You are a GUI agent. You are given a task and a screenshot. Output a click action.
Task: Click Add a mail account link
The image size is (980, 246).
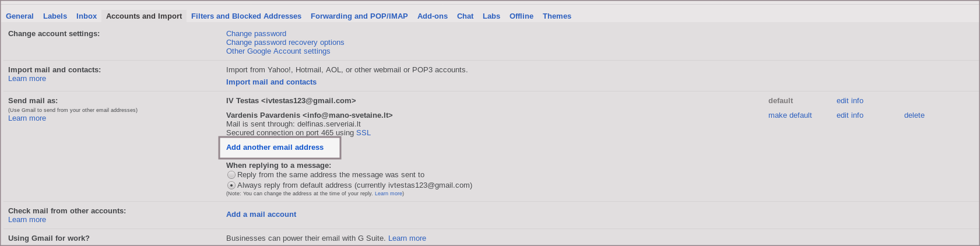tap(261, 215)
